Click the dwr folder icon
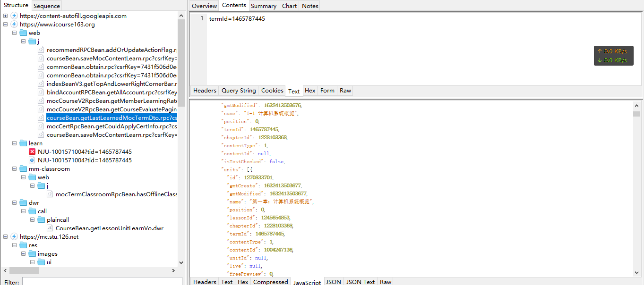The width and height of the screenshot is (644, 285). click(x=23, y=203)
